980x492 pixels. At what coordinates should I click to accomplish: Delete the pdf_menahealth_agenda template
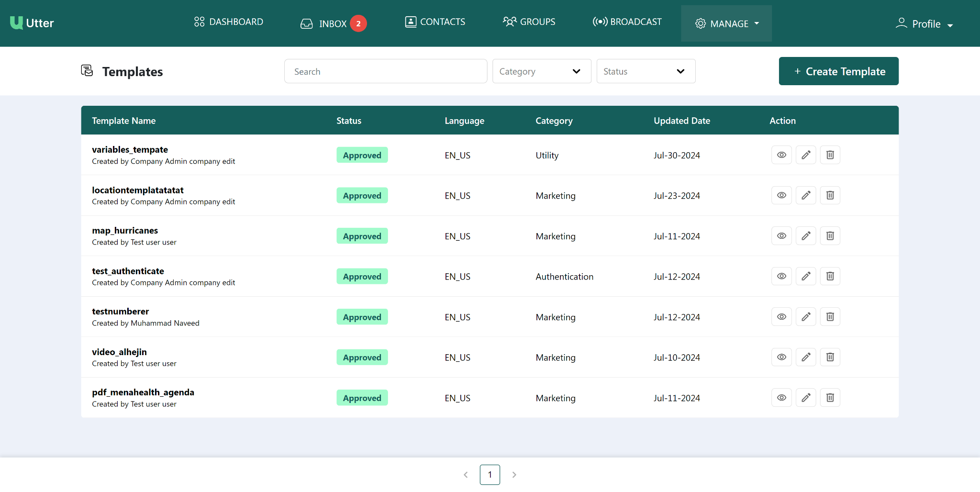tap(830, 398)
